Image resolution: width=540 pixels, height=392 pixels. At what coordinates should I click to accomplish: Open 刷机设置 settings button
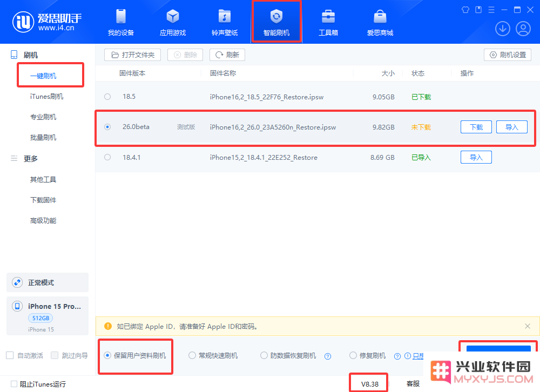tap(508, 55)
